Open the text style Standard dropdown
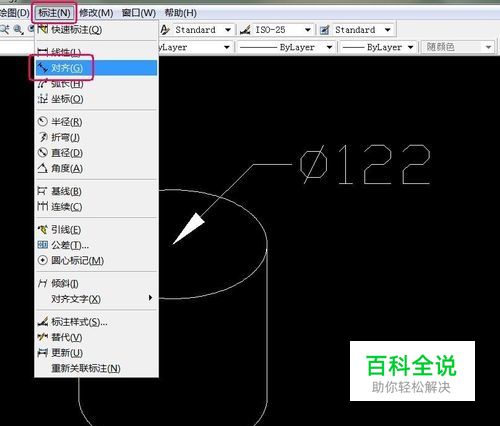 point(228,30)
